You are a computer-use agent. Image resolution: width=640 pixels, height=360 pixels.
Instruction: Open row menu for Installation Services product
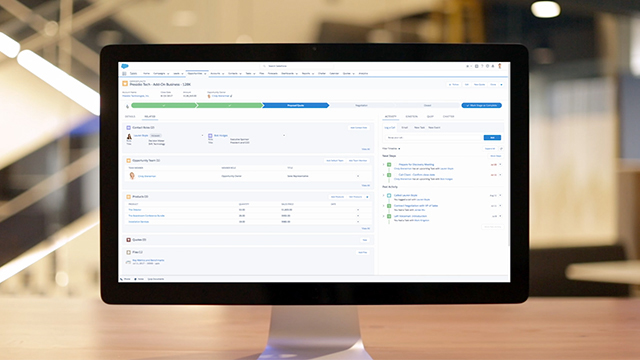point(358,222)
